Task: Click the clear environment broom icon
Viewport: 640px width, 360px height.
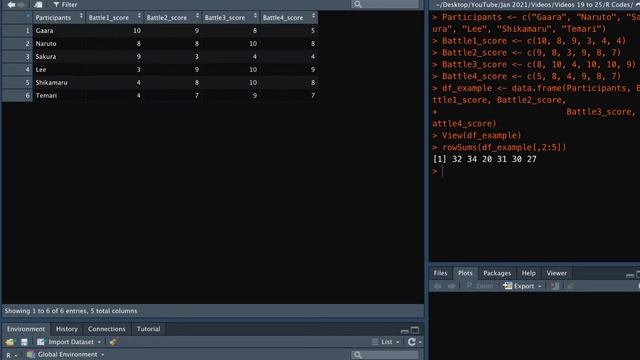Action: coord(113,342)
